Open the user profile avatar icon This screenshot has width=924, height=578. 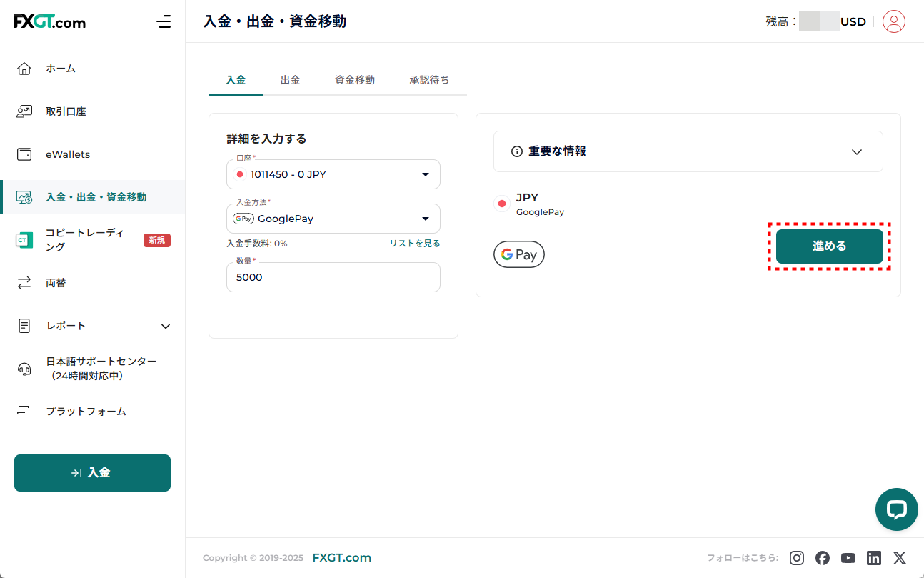(894, 21)
